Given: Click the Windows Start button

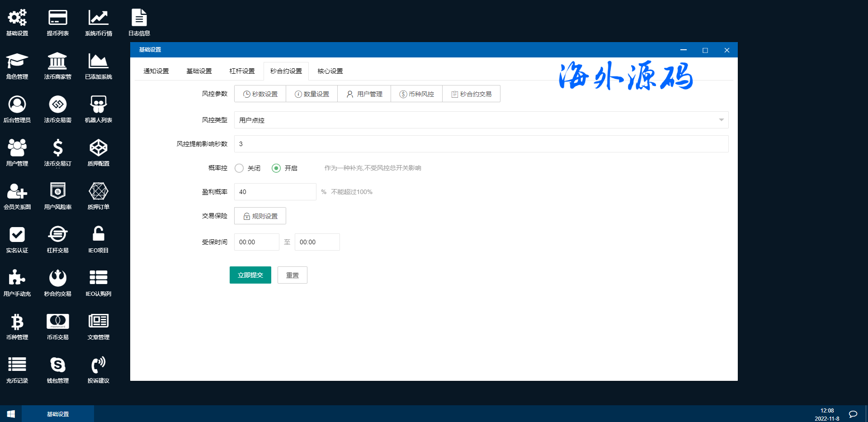Looking at the screenshot, I should click(11, 414).
